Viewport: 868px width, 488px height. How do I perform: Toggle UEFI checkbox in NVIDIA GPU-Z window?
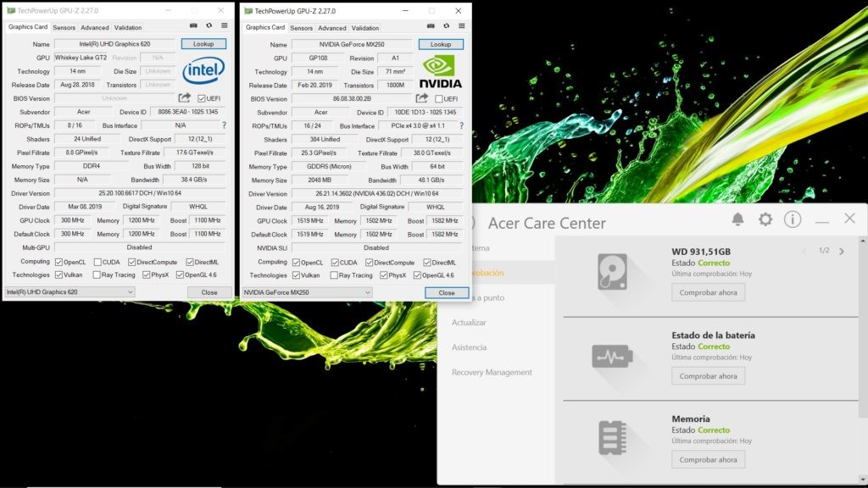pyautogui.click(x=439, y=99)
